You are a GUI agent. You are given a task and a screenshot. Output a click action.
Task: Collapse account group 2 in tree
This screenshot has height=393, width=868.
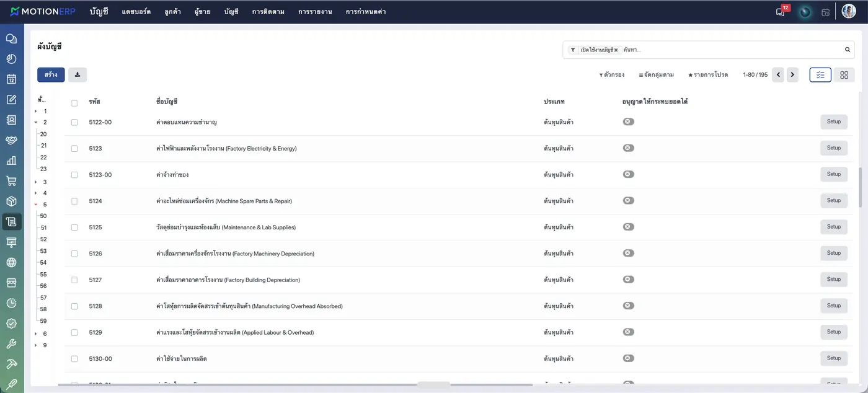point(36,122)
